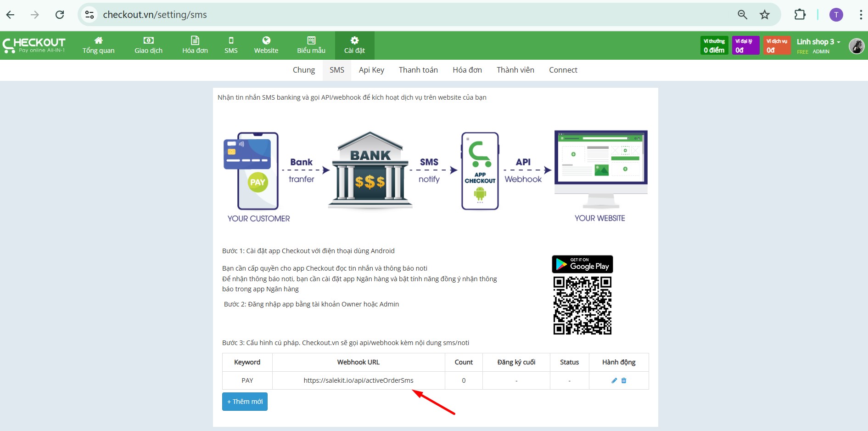Click the Hành động column header

tap(619, 362)
